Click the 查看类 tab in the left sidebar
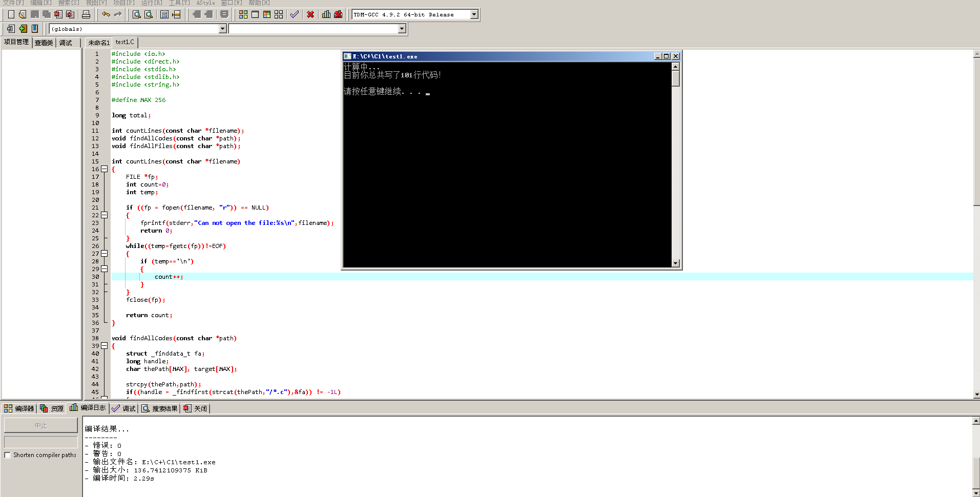Viewport: 980px width, 497px height. [44, 43]
